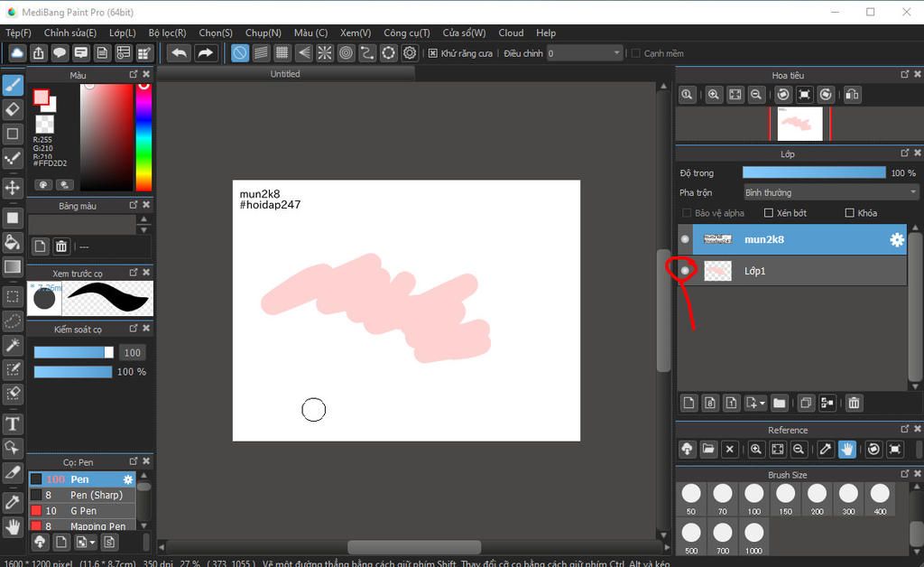The width and height of the screenshot is (924, 567).
Task: Click the Undo arrow
Action: click(x=180, y=53)
